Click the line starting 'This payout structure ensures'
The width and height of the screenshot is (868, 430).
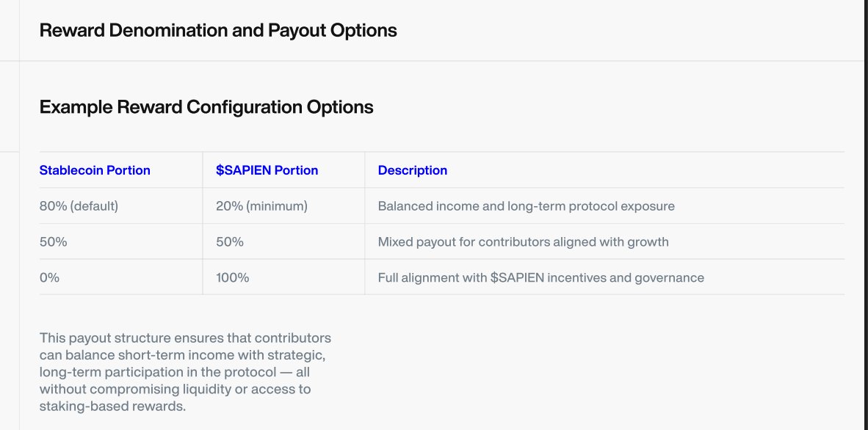coord(186,338)
